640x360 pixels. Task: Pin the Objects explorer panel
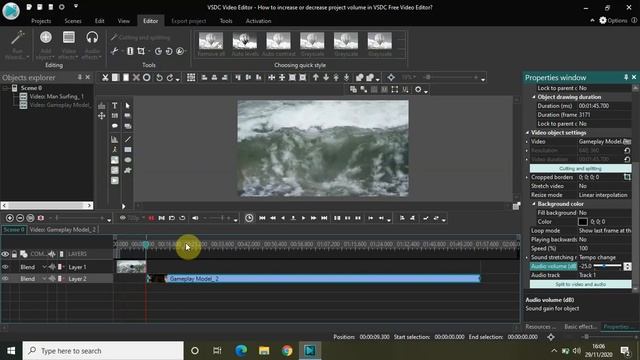79,77
